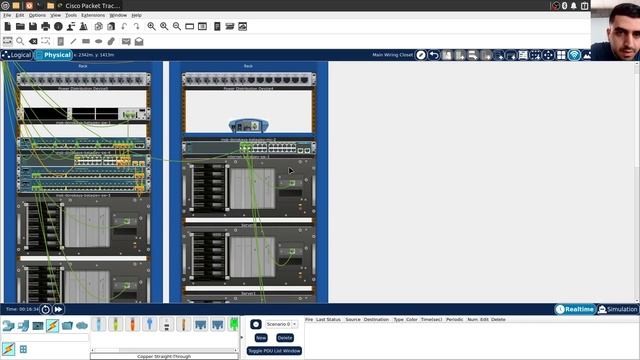Image resolution: width=640 pixels, height=360 pixels.
Task: Open the File menu
Action: coord(7,15)
